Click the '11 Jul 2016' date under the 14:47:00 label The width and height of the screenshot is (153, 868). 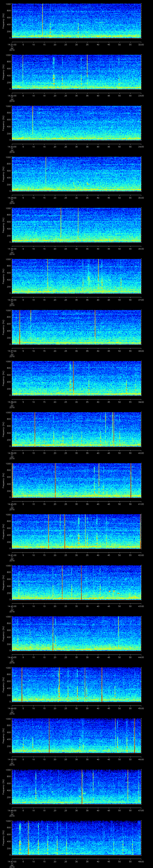click(12, 865)
